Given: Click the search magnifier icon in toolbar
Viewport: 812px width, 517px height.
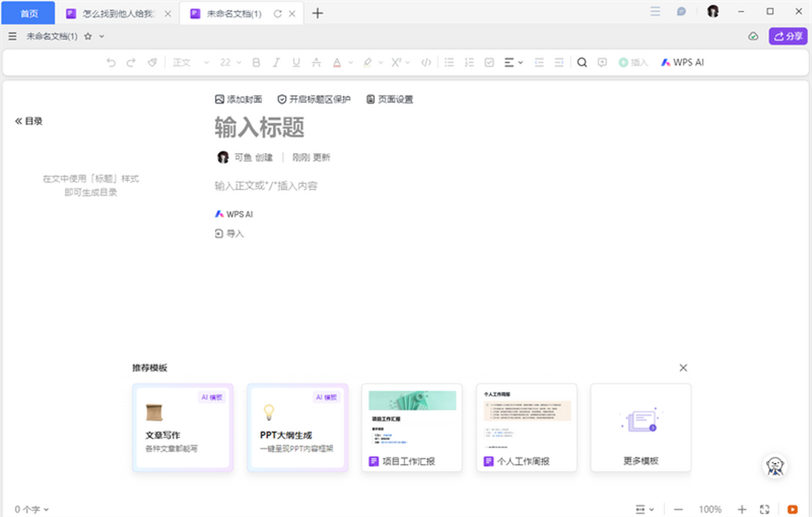Looking at the screenshot, I should (581, 62).
